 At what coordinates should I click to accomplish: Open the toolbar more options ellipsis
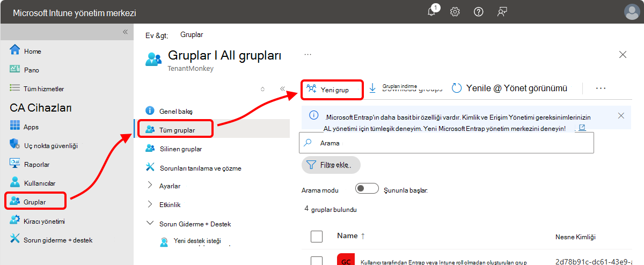click(601, 89)
